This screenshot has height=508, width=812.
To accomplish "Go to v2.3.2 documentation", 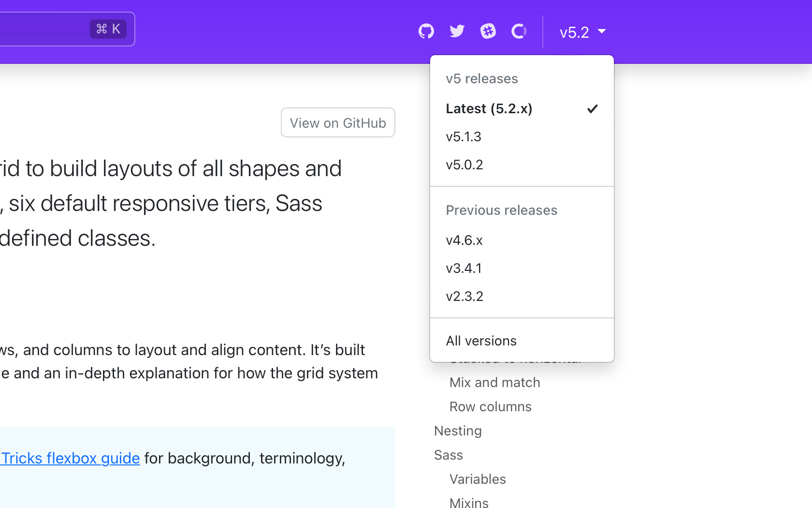I will point(464,297).
